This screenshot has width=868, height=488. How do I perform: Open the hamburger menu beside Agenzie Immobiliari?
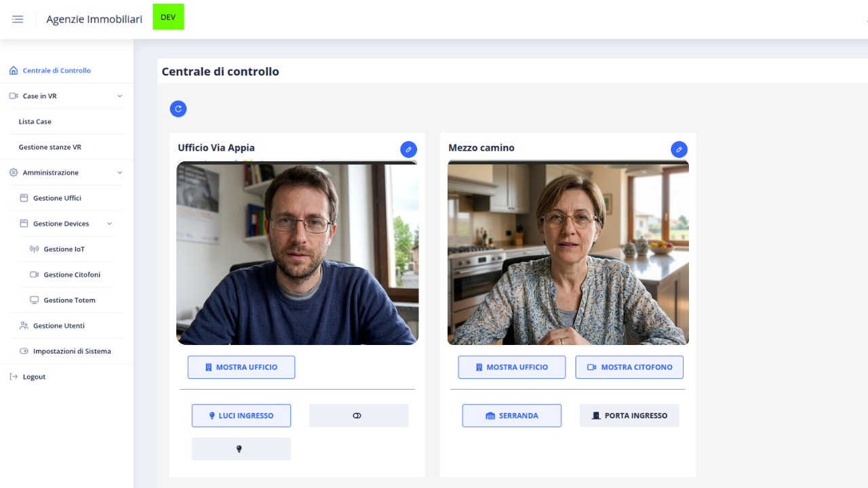pos(18,19)
